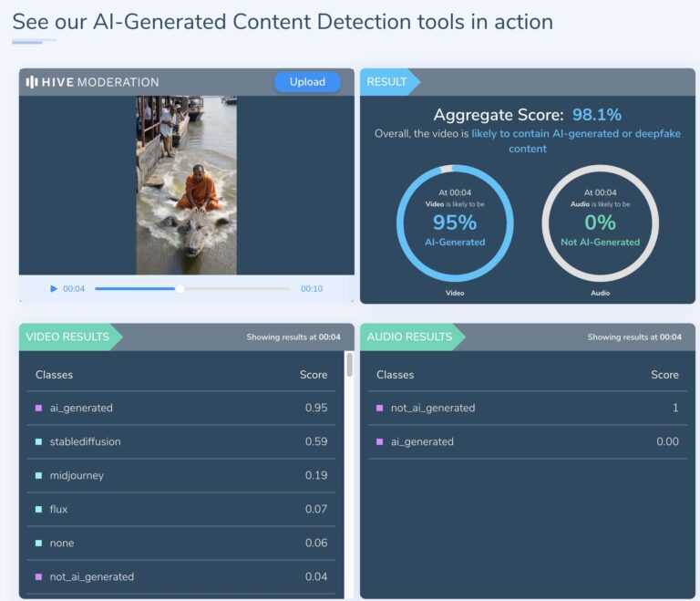Click the video preview thumbnail
This screenshot has height=601, width=700.
pyautogui.click(x=187, y=185)
